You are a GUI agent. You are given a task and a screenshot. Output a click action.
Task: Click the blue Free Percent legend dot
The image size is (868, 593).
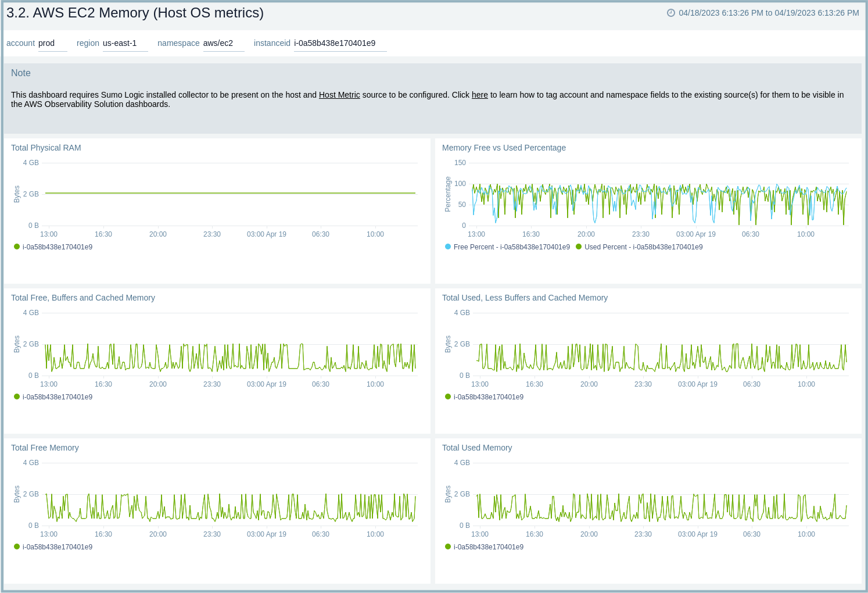(447, 247)
